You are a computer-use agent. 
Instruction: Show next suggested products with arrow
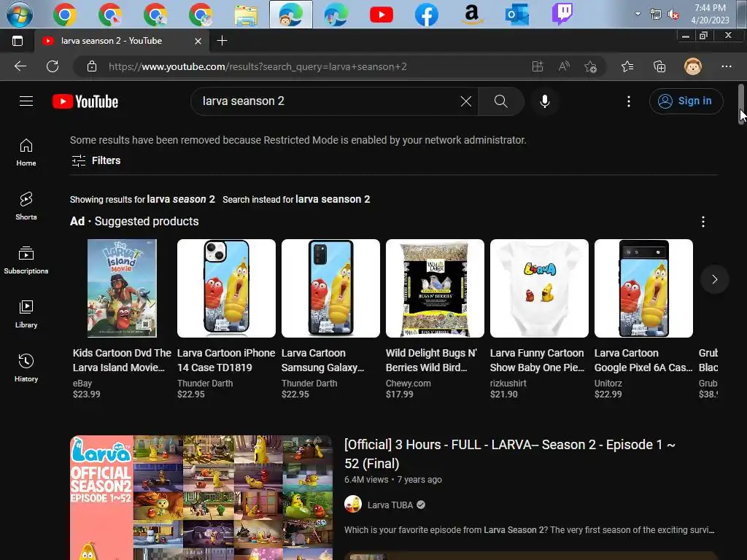pyautogui.click(x=714, y=279)
